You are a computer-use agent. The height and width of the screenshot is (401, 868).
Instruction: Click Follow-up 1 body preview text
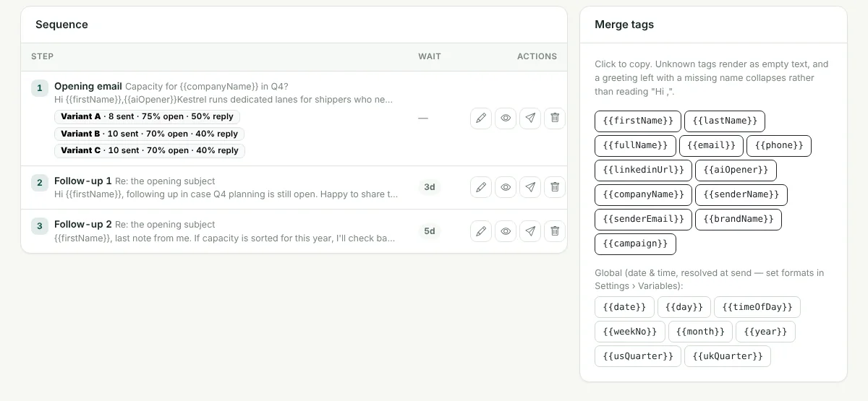pos(226,194)
